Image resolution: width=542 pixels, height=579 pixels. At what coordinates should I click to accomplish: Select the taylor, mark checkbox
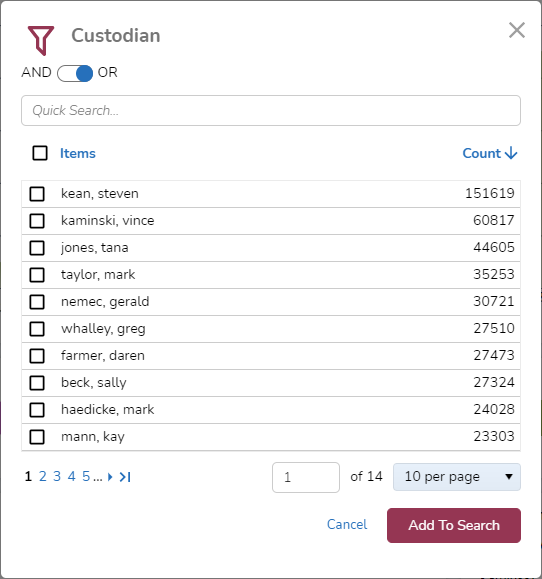click(37, 275)
